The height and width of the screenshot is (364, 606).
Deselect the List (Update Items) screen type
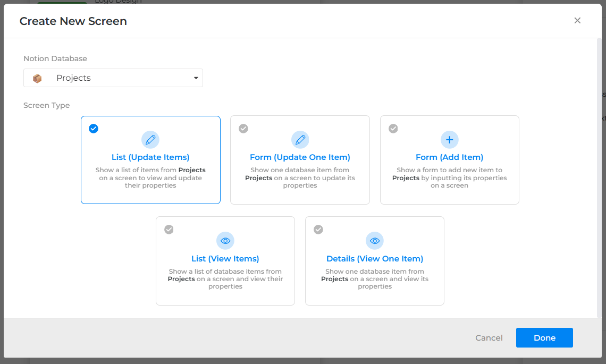(150, 159)
